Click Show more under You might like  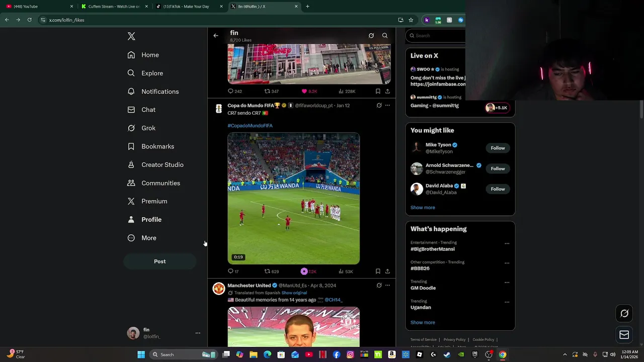point(423,208)
